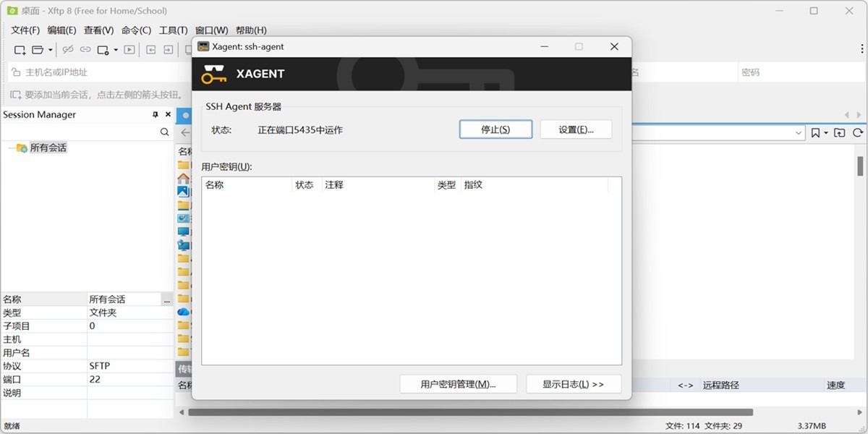Click the Transfer run icon on the toolbar

(131, 49)
